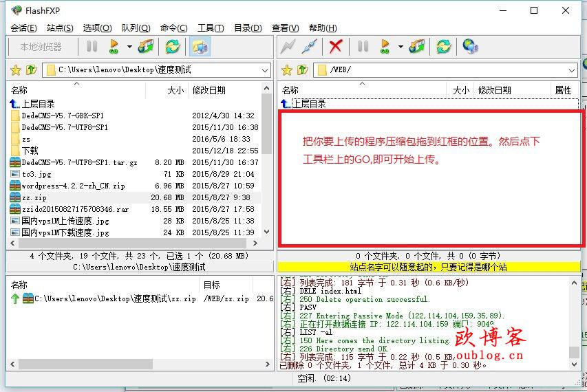Click the remote transfer queue globe icon
The width and height of the screenshot is (587, 392).
point(416,46)
